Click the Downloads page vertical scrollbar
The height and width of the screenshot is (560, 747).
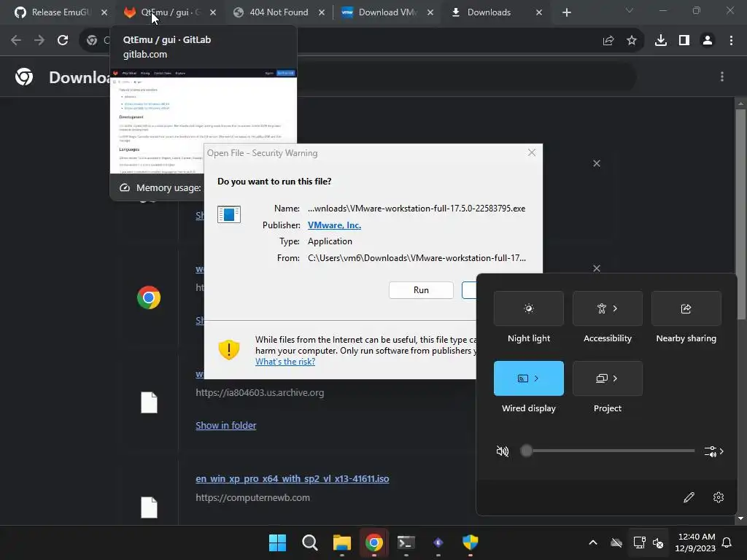740,214
